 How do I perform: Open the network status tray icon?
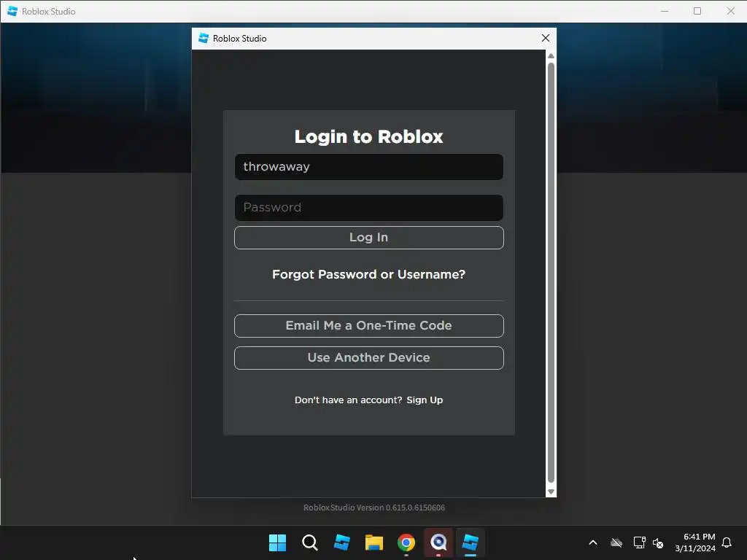click(x=639, y=542)
